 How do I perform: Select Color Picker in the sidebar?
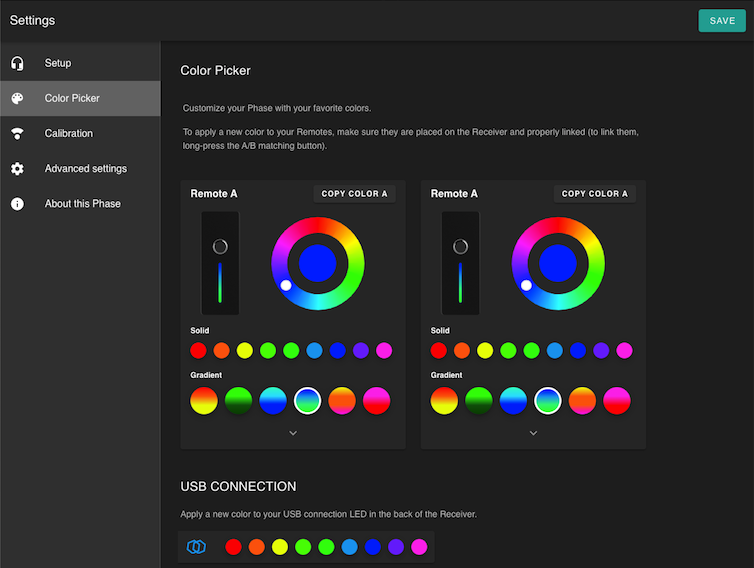80,98
